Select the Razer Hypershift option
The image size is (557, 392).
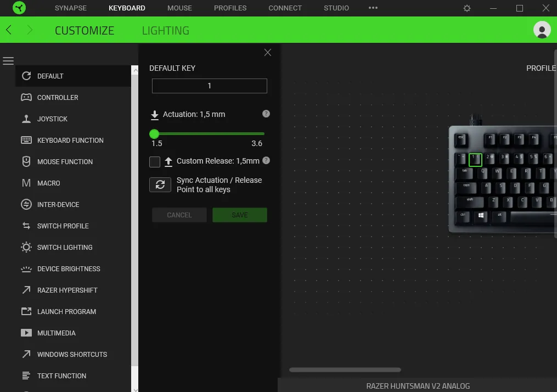pos(26,290)
